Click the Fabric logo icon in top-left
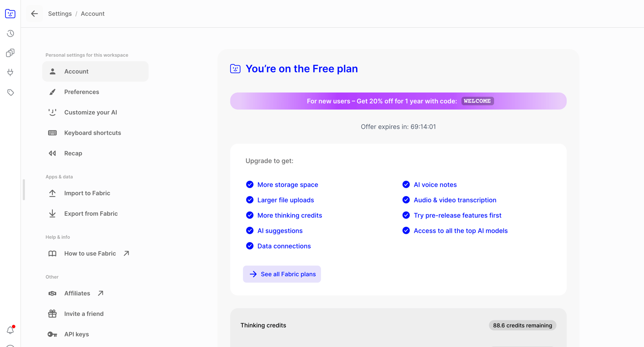Screen dimensions: 644x347 10,14
